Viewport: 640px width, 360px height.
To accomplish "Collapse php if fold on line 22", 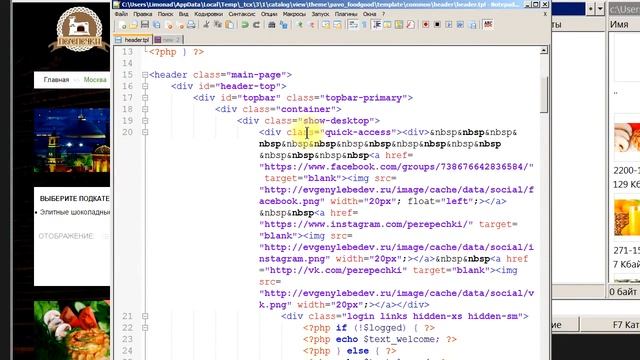I will pyautogui.click(x=145, y=328).
